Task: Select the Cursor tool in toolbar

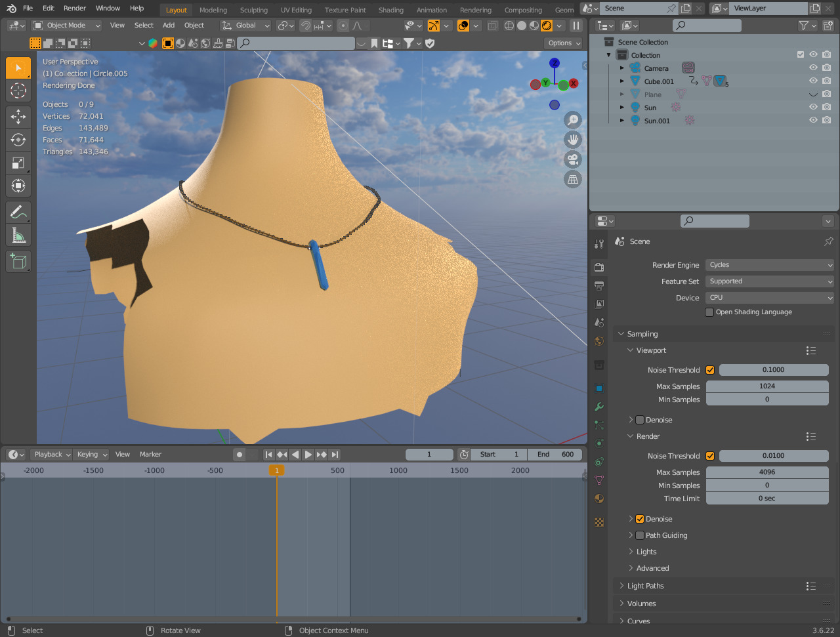Action: pos(18,91)
